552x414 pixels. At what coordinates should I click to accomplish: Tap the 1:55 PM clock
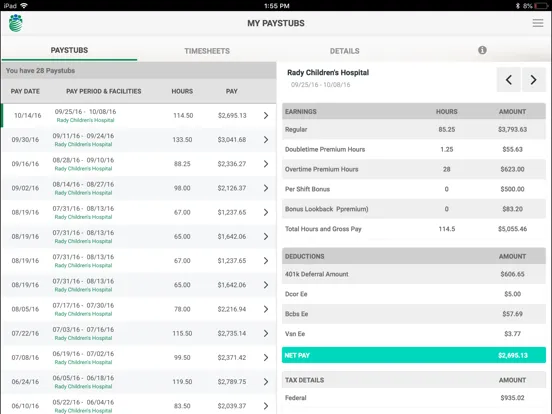pyautogui.click(x=276, y=6)
